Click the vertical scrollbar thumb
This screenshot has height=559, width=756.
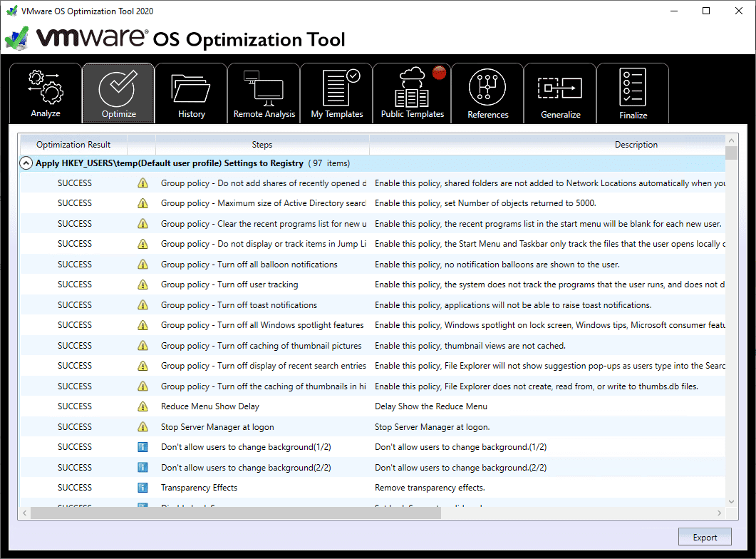pos(731,153)
